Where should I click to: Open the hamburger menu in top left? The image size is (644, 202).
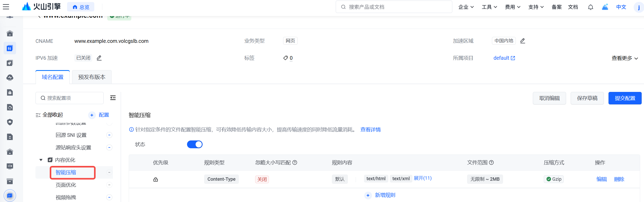coord(6,7)
